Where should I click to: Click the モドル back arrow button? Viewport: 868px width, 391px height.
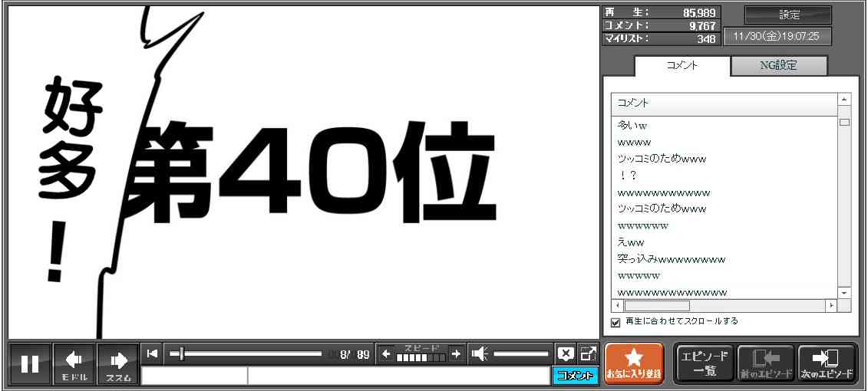click(74, 363)
